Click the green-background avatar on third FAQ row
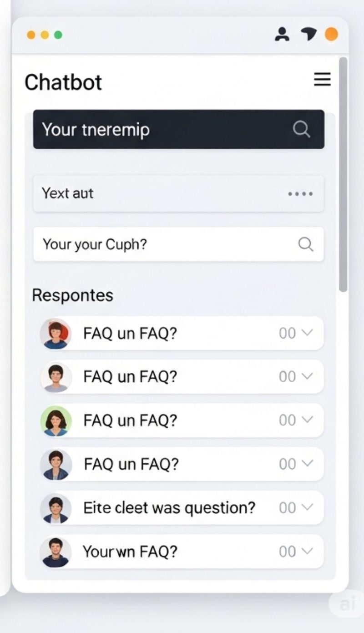 point(56,421)
